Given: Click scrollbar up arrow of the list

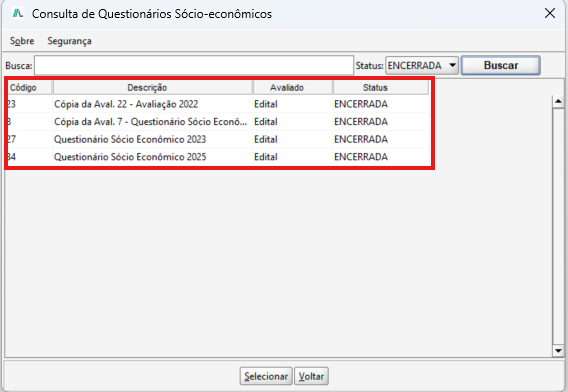Looking at the screenshot, I should click(558, 102).
